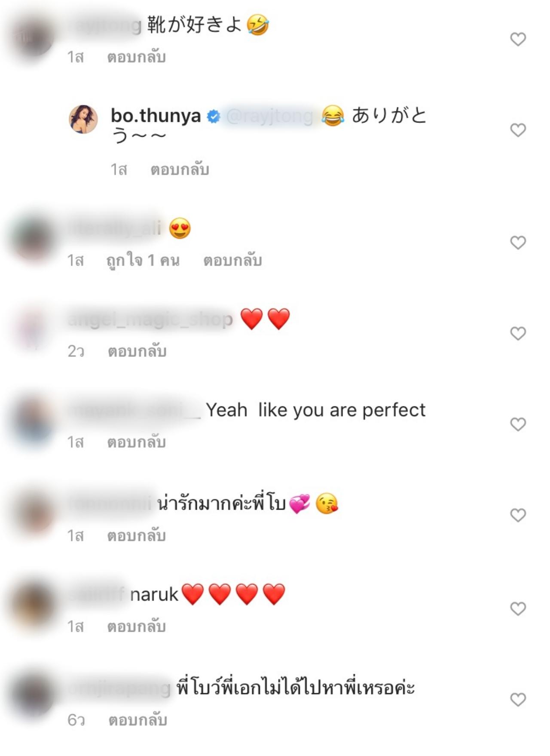Reply to bo.thunya's 'ありがとう' comment
Image resolution: width=550 pixels, height=756 pixels.
180,170
